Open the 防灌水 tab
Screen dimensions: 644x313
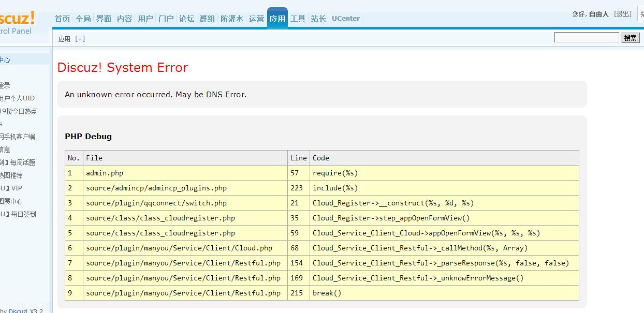pyautogui.click(x=231, y=19)
